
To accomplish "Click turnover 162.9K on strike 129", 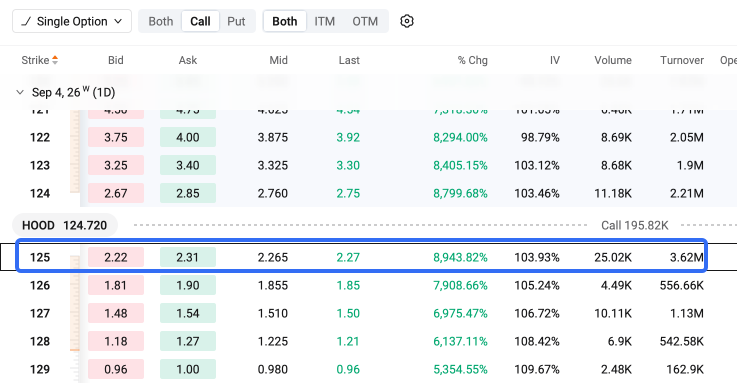I will click(685, 369).
